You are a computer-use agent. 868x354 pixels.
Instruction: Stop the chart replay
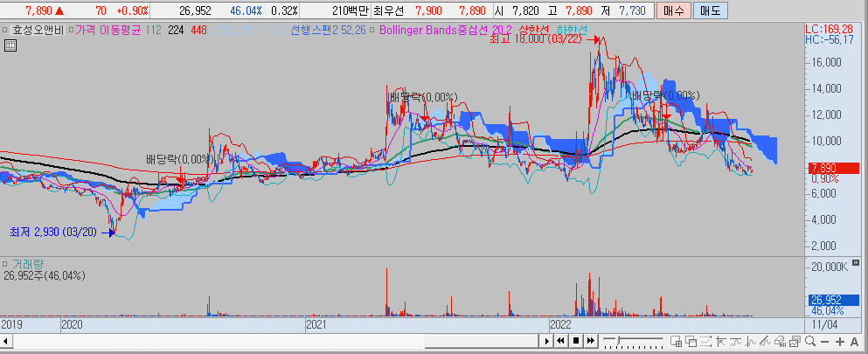click(x=576, y=341)
